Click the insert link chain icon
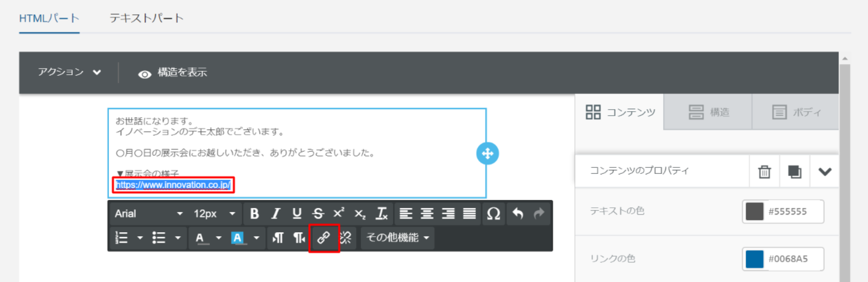868x282 pixels. point(324,238)
